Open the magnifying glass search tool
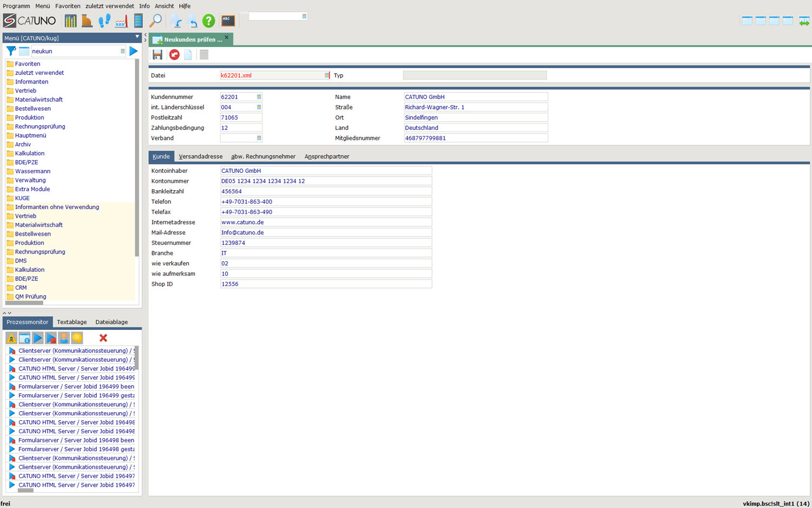This screenshot has height=508, width=812. click(x=155, y=21)
